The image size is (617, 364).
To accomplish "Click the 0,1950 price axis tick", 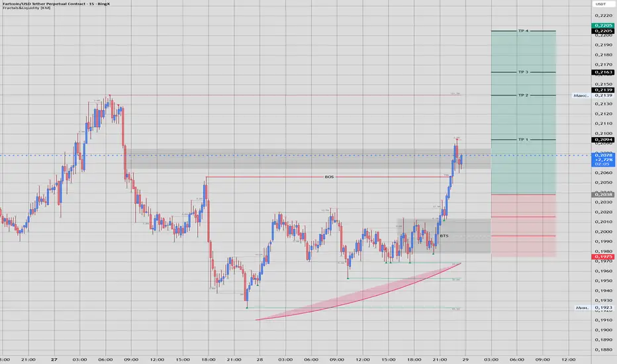I will point(603,281).
